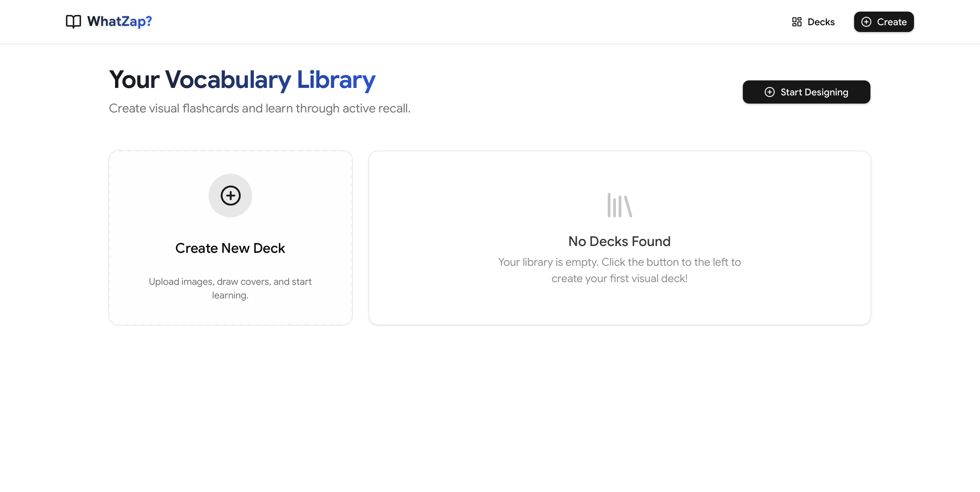Click the No Decks Found heading

click(x=619, y=241)
